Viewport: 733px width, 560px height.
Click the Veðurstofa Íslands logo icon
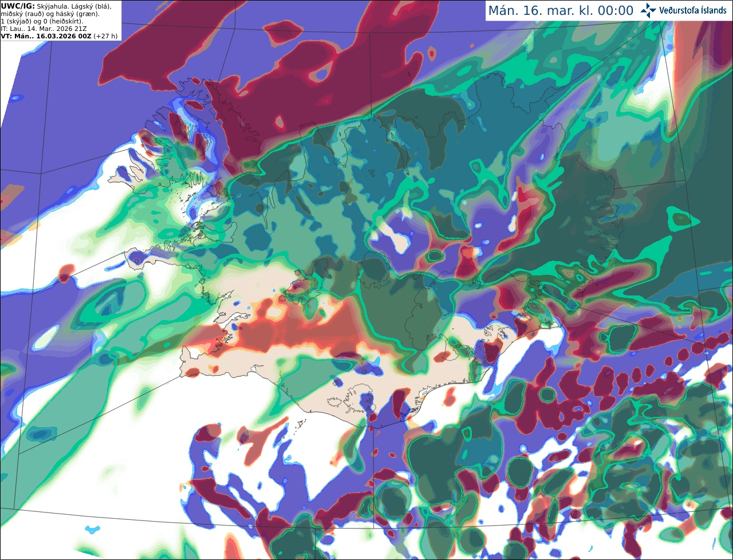[x=648, y=10]
